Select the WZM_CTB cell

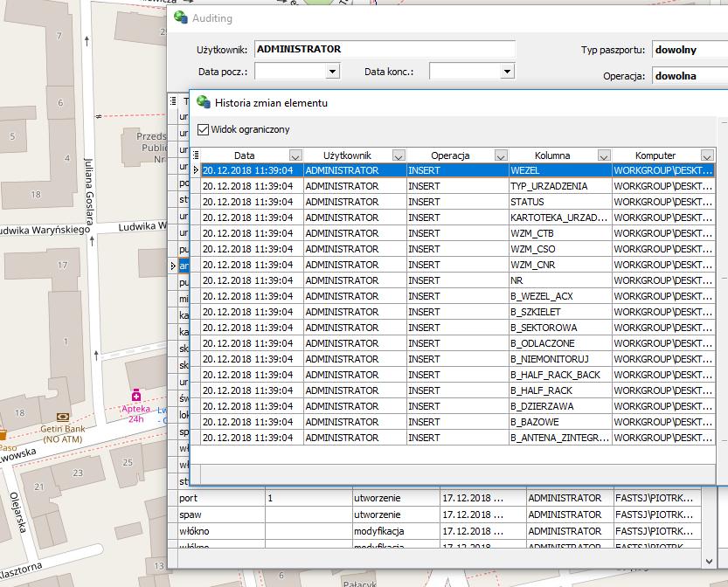click(560, 233)
